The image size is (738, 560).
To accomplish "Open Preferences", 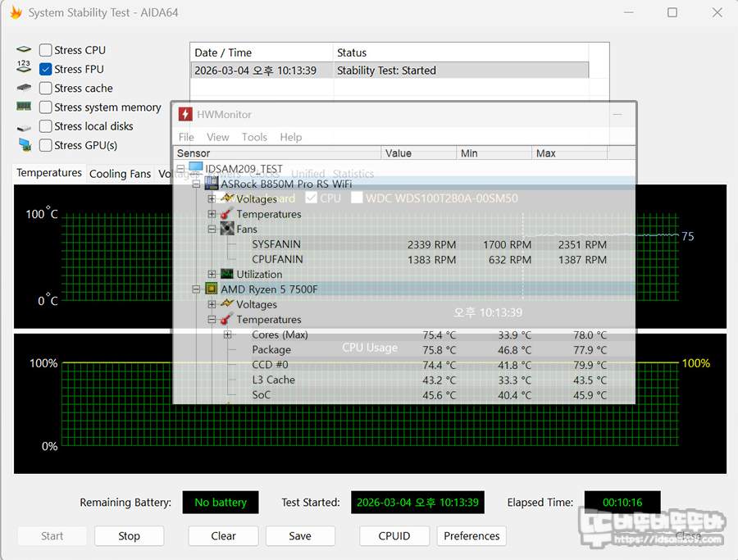I will [x=471, y=536].
